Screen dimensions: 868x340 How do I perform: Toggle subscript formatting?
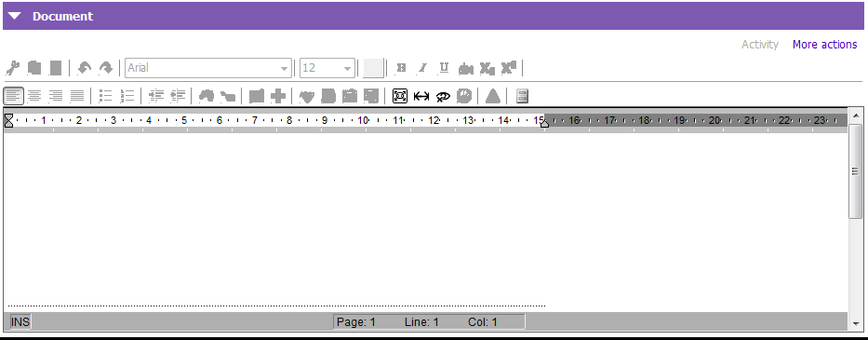point(487,68)
